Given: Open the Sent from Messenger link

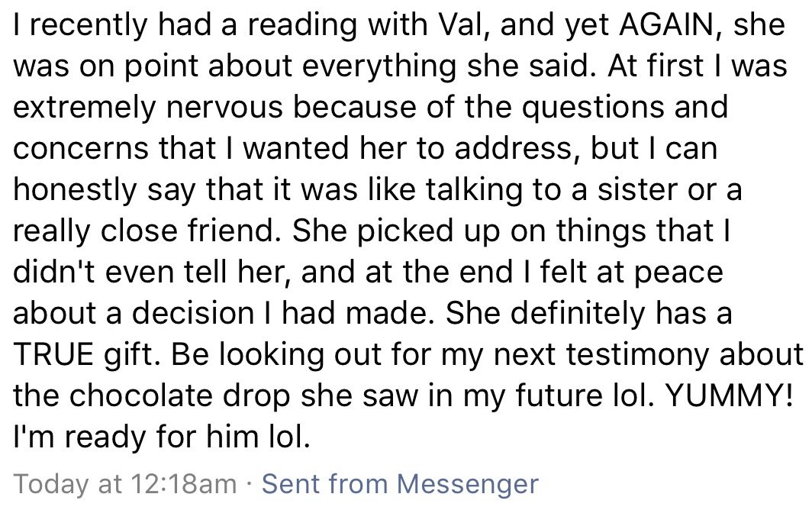Looking at the screenshot, I should tap(401, 483).
